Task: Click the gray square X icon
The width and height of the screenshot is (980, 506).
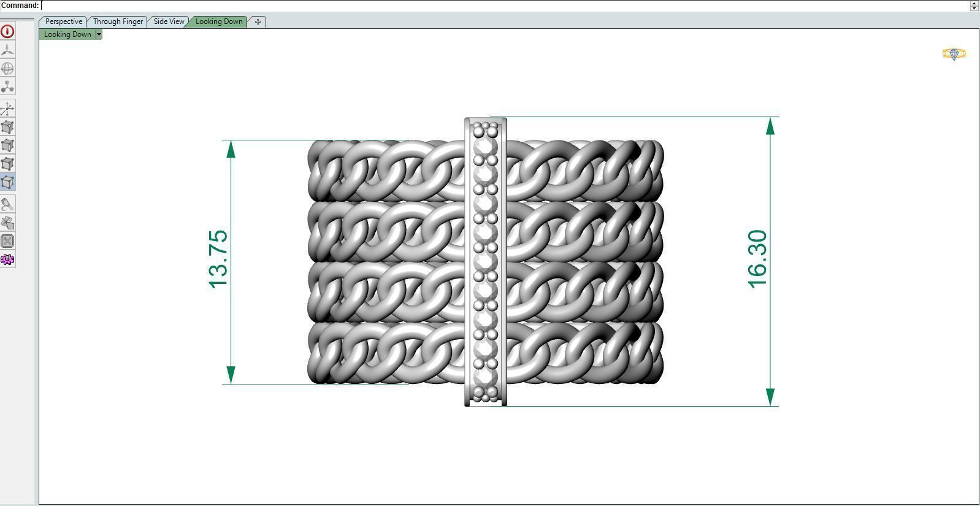Action: 7,241
